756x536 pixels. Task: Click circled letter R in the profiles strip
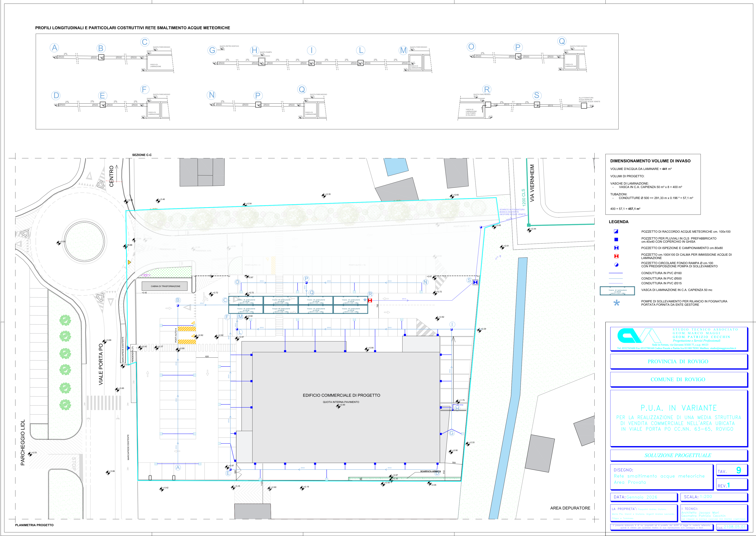click(x=487, y=89)
